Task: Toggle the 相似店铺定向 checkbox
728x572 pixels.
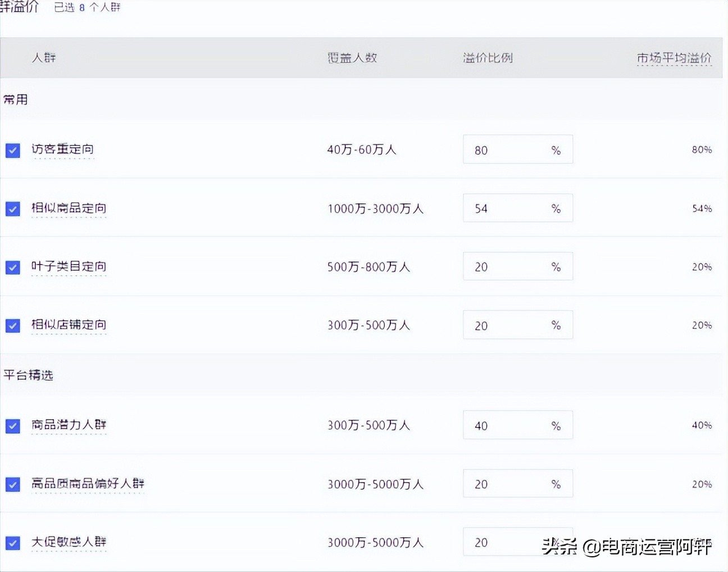Action: point(13,325)
